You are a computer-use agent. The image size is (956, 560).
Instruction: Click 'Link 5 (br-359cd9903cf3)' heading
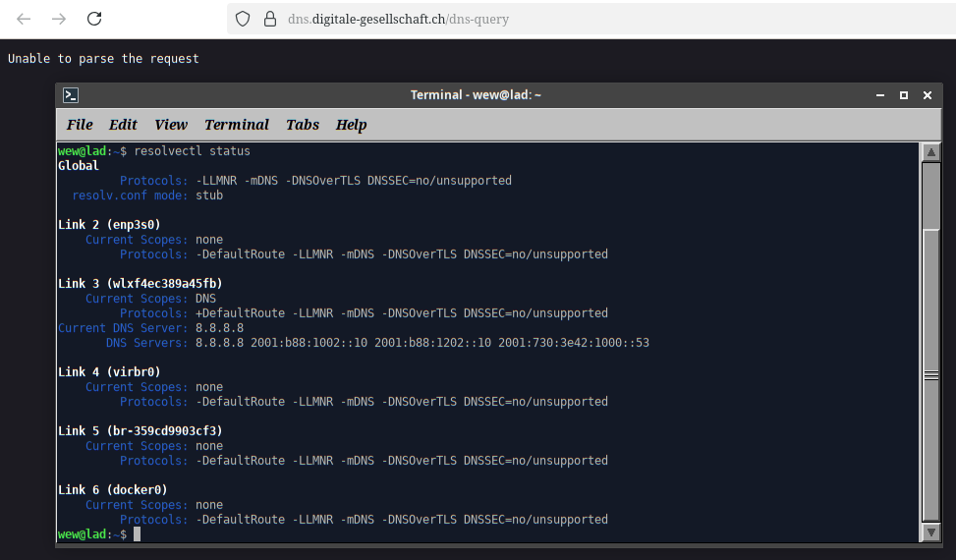point(141,431)
